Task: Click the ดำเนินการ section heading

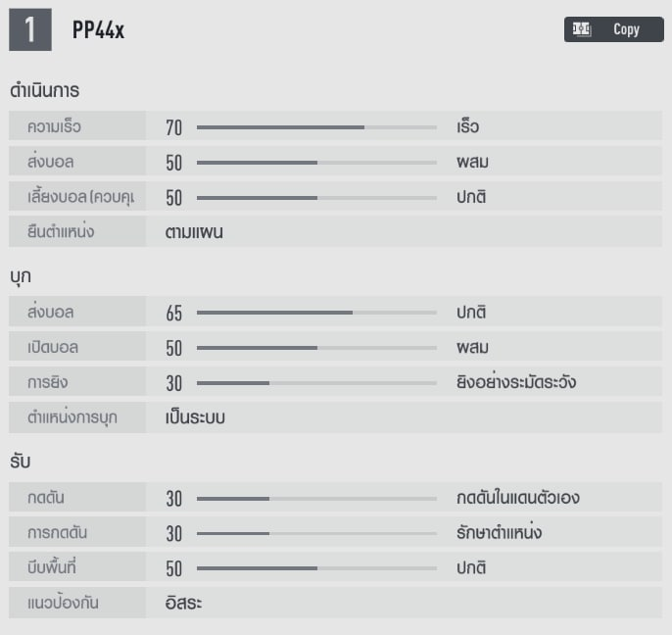Action: [44, 90]
